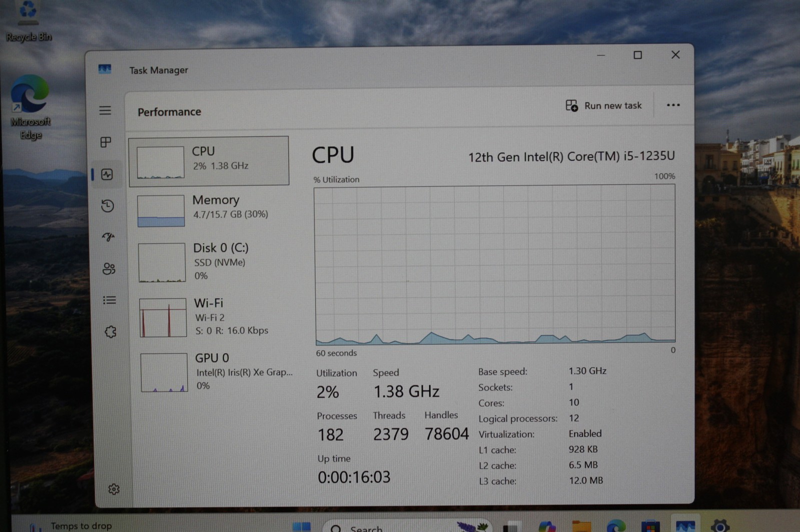Click the GPU 0 usage mini graph
This screenshot has width=800, height=532.
164,372
